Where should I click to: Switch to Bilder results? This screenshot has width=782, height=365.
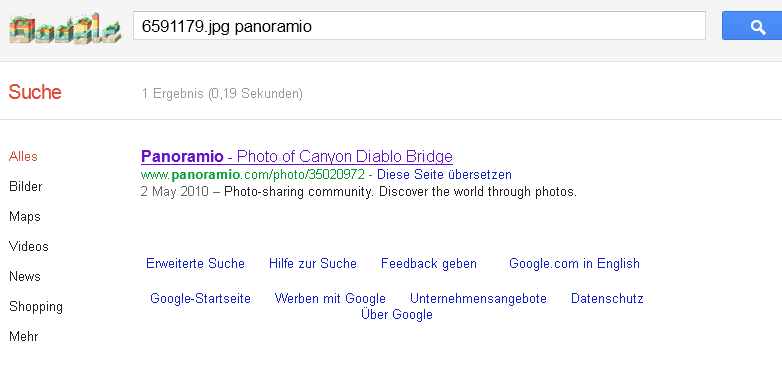25,186
